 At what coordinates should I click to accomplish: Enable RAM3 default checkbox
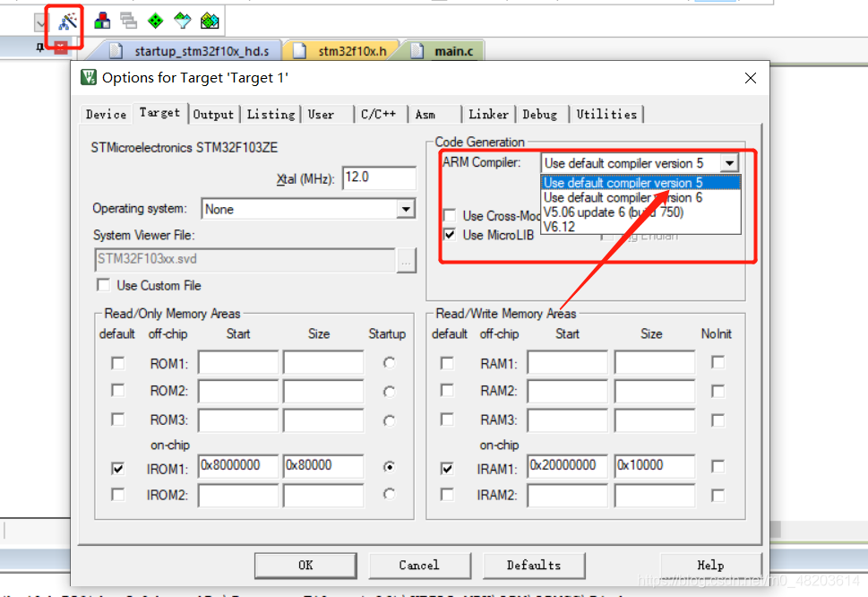[447, 420]
